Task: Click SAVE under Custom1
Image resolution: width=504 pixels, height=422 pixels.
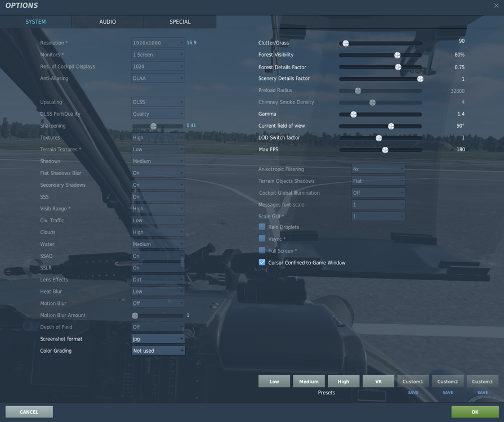Action: click(413, 392)
